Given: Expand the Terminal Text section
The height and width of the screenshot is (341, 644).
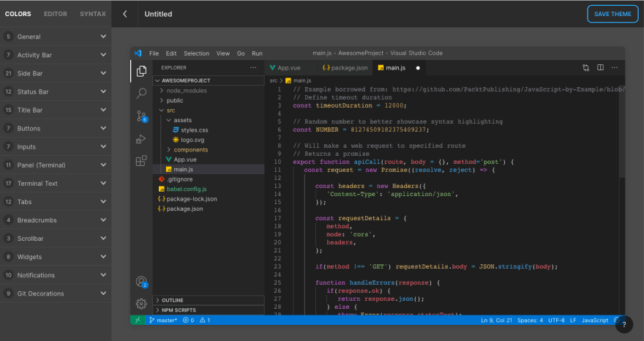Looking at the screenshot, I should [x=56, y=183].
